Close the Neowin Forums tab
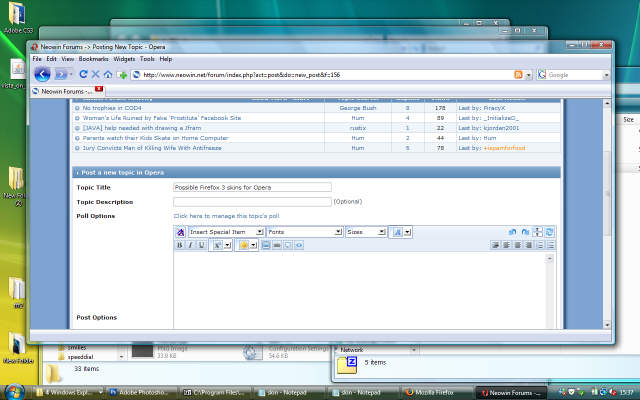This screenshot has width=640, height=400. click(x=99, y=89)
